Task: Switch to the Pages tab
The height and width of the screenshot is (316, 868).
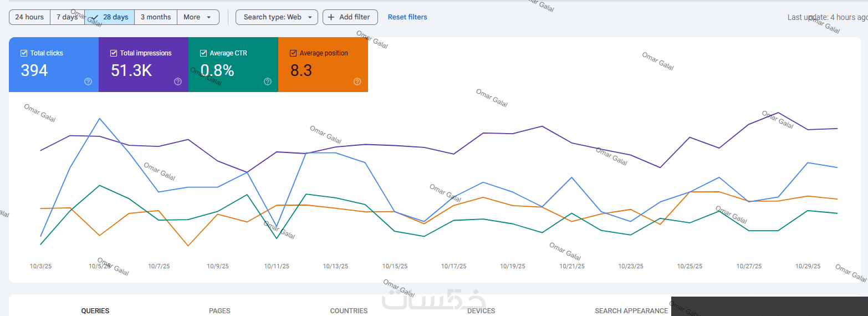Action: 219,310
